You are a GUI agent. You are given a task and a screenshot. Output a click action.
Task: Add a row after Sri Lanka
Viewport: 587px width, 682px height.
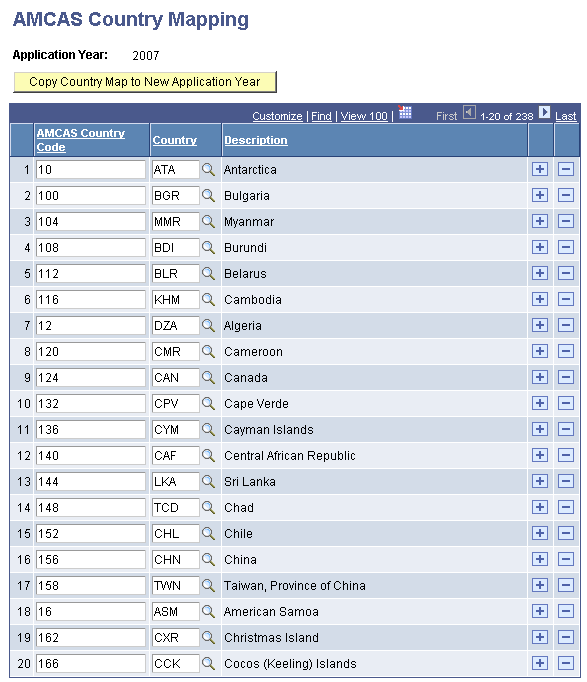coord(540,481)
